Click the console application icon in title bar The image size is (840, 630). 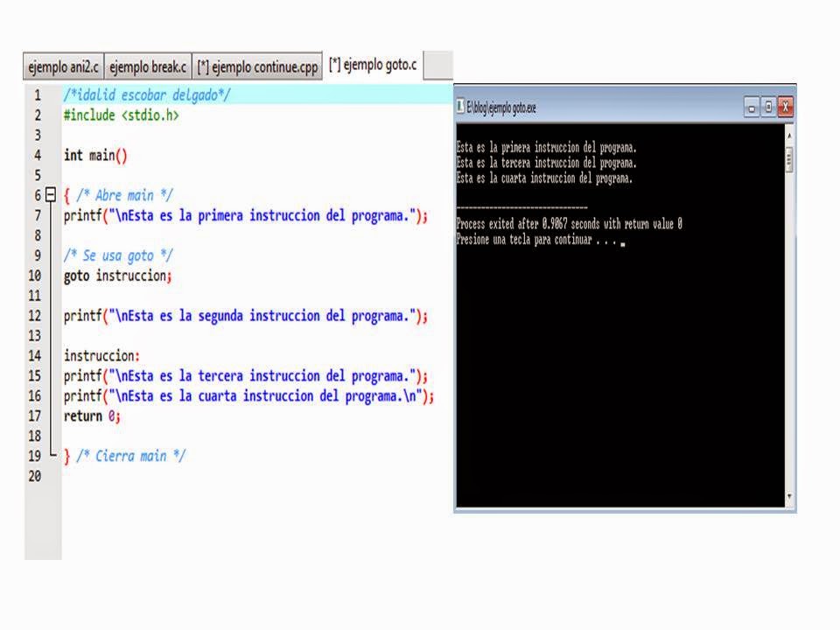[x=458, y=108]
